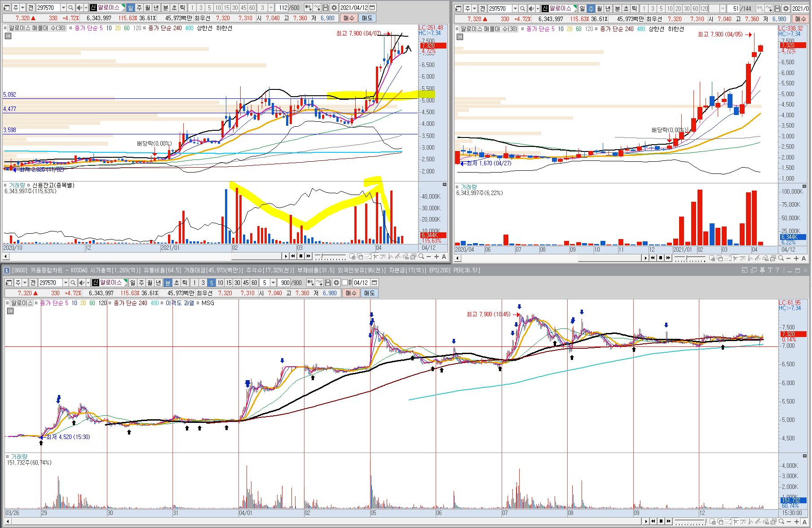Click the add-indicator line icon in daily toolbar
This screenshot has height=528, width=812.
pyautogui.click(x=318, y=8)
